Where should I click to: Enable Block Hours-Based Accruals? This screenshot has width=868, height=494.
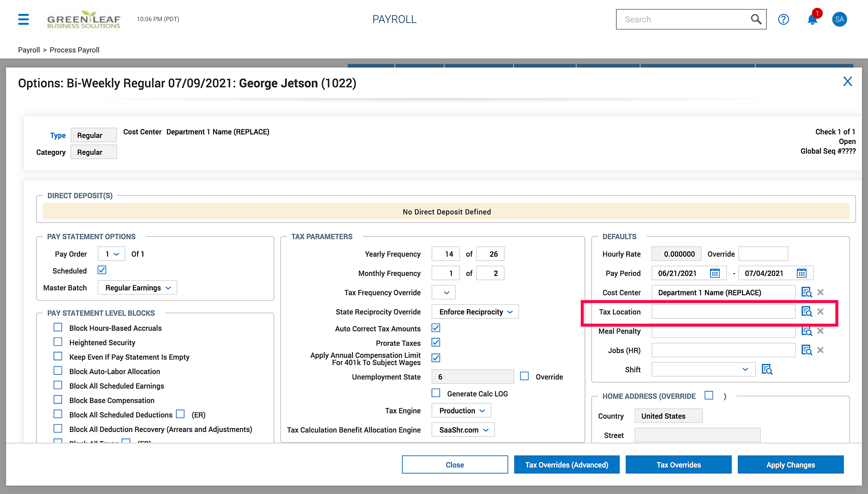[58, 327]
